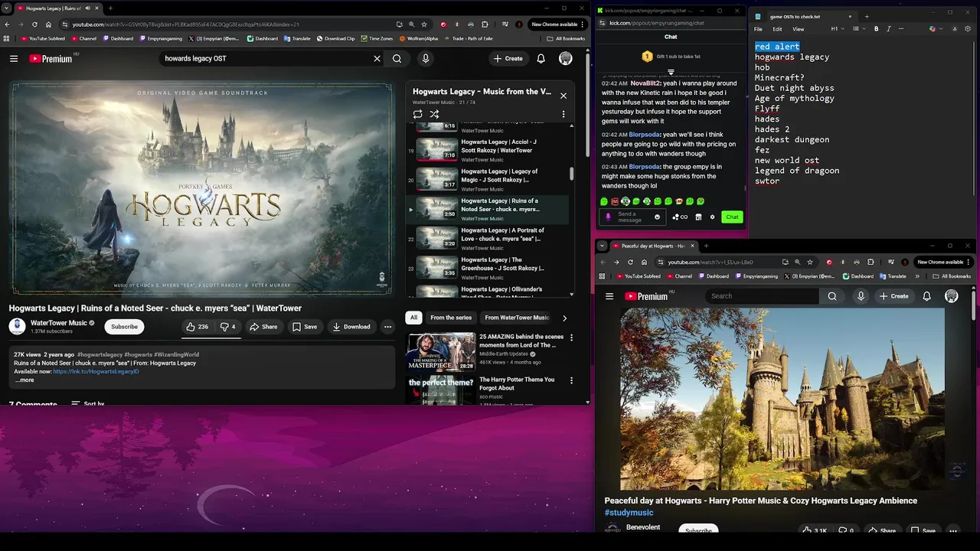Select the 'From WaterTower Music' chip
The image size is (980, 551).
pyautogui.click(x=517, y=318)
